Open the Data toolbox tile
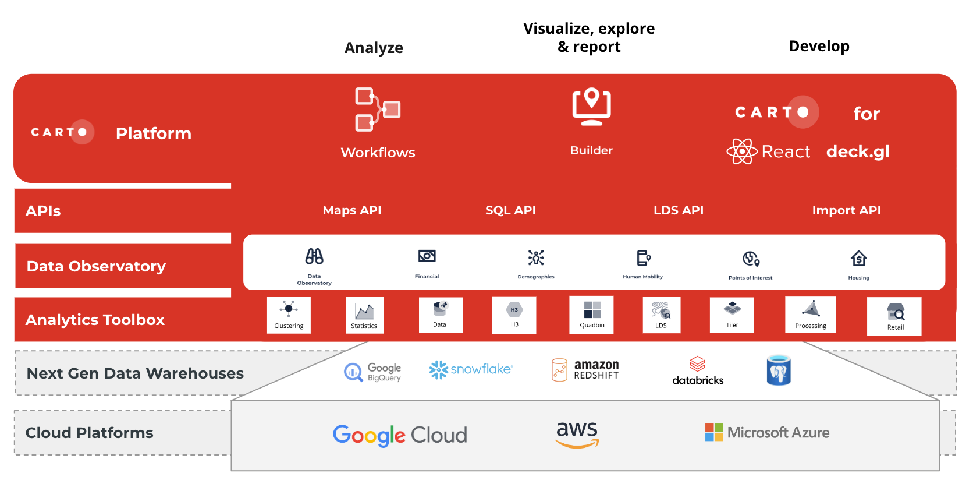The width and height of the screenshot is (980, 480). (441, 315)
